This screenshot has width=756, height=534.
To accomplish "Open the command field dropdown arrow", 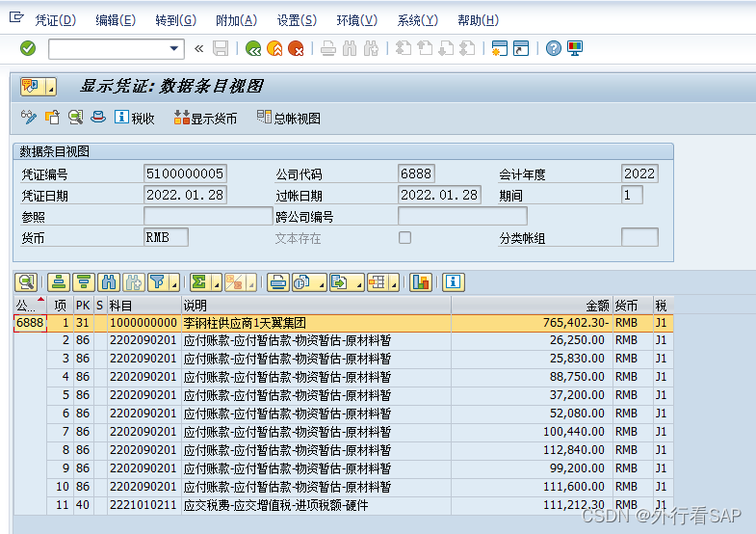I will pyautogui.click(x=174, y=49).
